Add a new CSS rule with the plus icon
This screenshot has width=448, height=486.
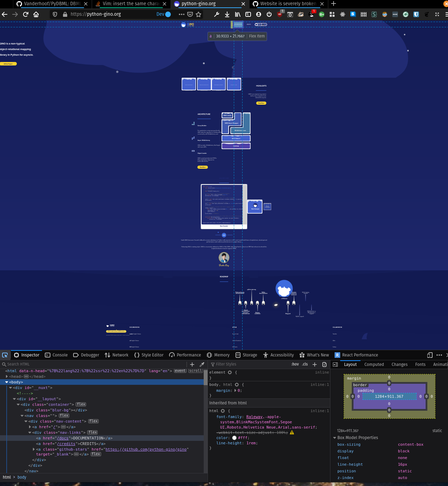pos(315,364)
